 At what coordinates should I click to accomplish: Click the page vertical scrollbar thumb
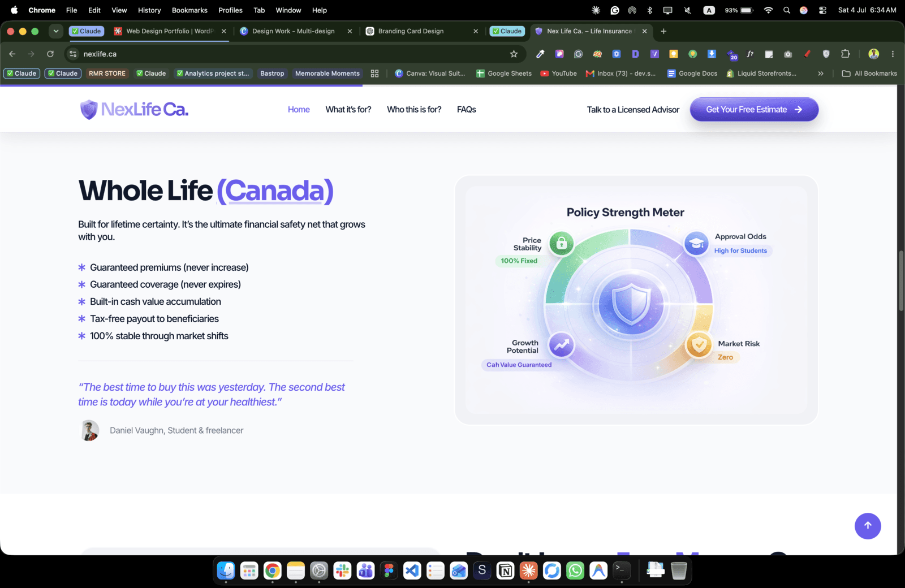pyautogui.click(x=901, y=280)
